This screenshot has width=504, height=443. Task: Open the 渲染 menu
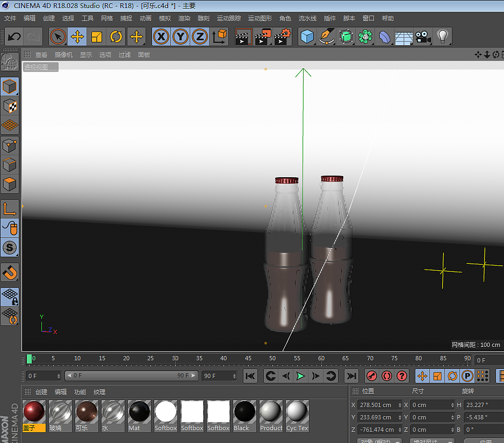point(184,18)
